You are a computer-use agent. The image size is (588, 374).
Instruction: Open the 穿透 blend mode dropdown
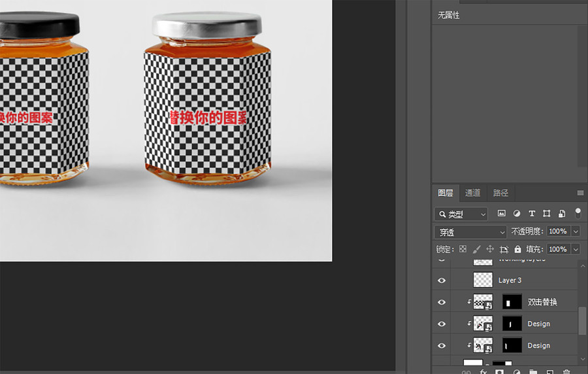(x=470, y=232)
